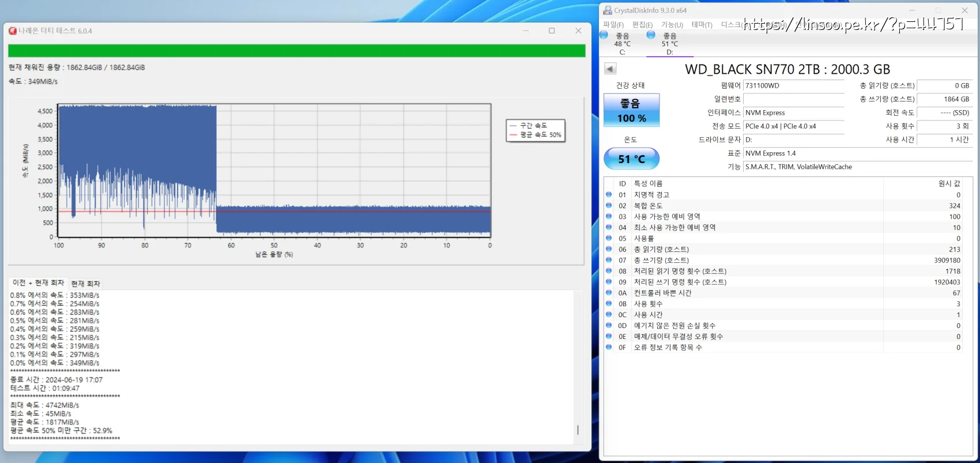Click the status dot for 복합 온도 row
This screenshot has width=980, height=463.
[609, 206]
